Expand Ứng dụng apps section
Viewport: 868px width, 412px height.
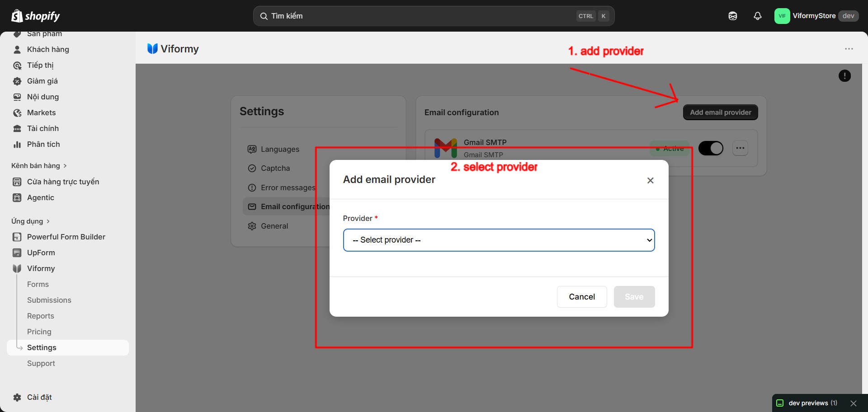(31, 221)
